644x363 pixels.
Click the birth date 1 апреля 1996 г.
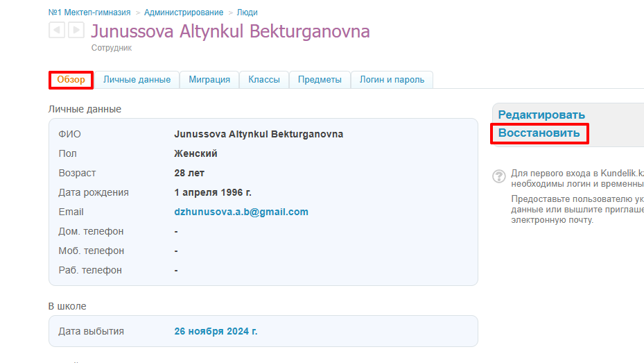point(213,192)
